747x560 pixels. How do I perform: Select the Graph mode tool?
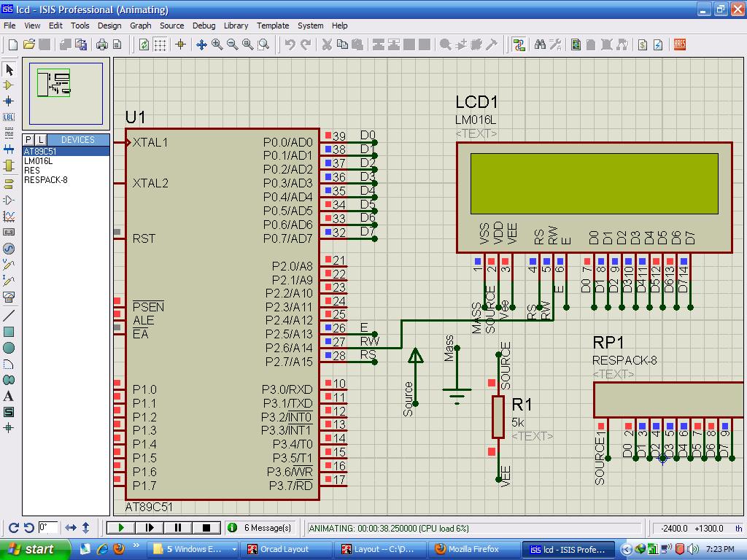tap(9, 216)
